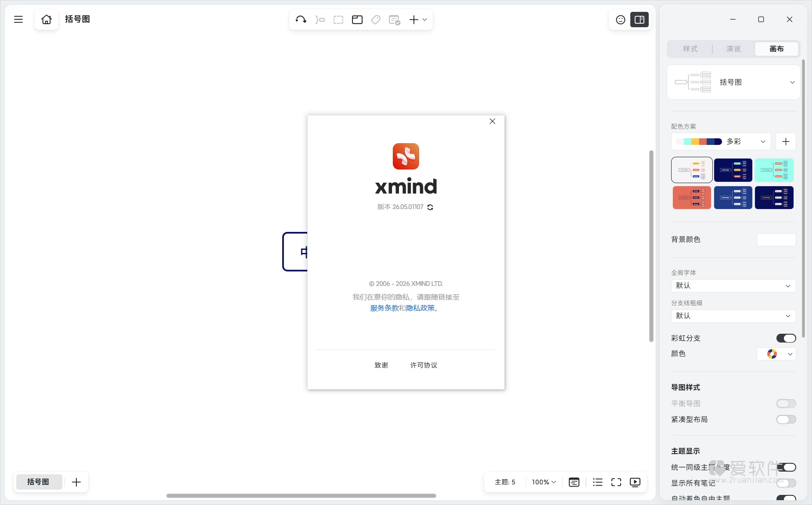Minimize the xmind window
The image size is (812, 505).
click(733, 19)
